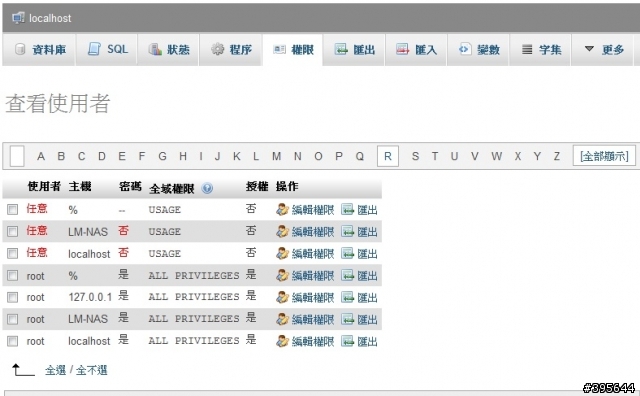This screenshot has width=640, height=396.
Task: Check the box for 任意 % user
Action: coord(13,209)
